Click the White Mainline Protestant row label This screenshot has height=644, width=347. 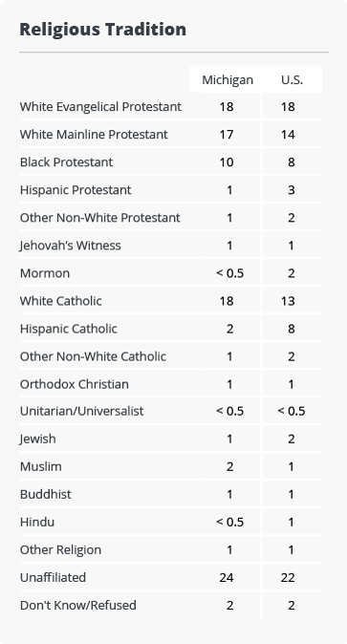pos(94,135)
